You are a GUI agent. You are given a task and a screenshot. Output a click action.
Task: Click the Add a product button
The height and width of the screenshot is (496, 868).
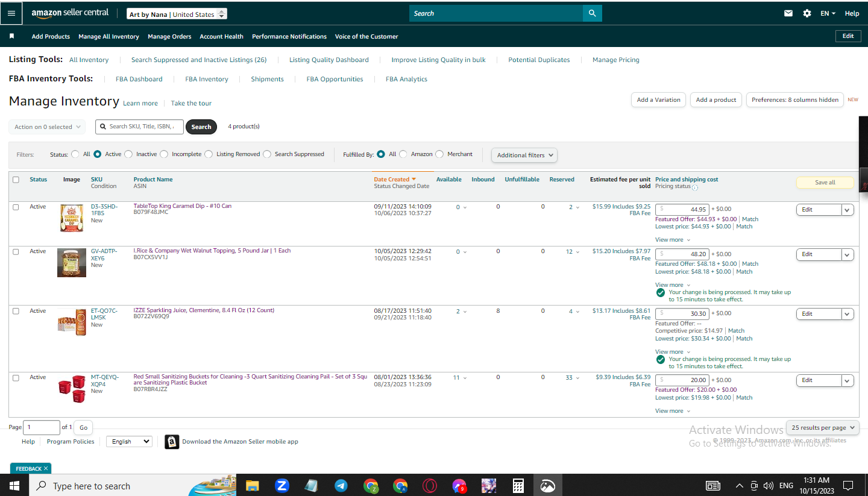pos(716,100)
